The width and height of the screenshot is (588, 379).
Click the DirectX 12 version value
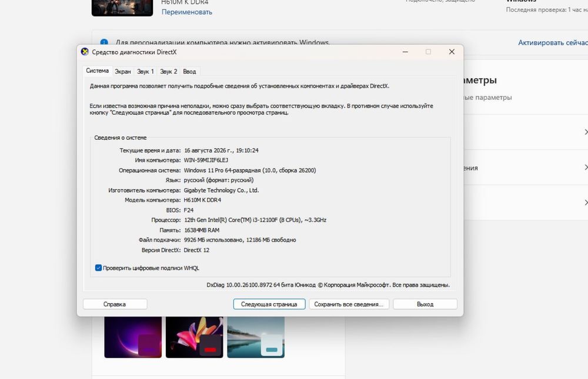[x=196, y=250]
